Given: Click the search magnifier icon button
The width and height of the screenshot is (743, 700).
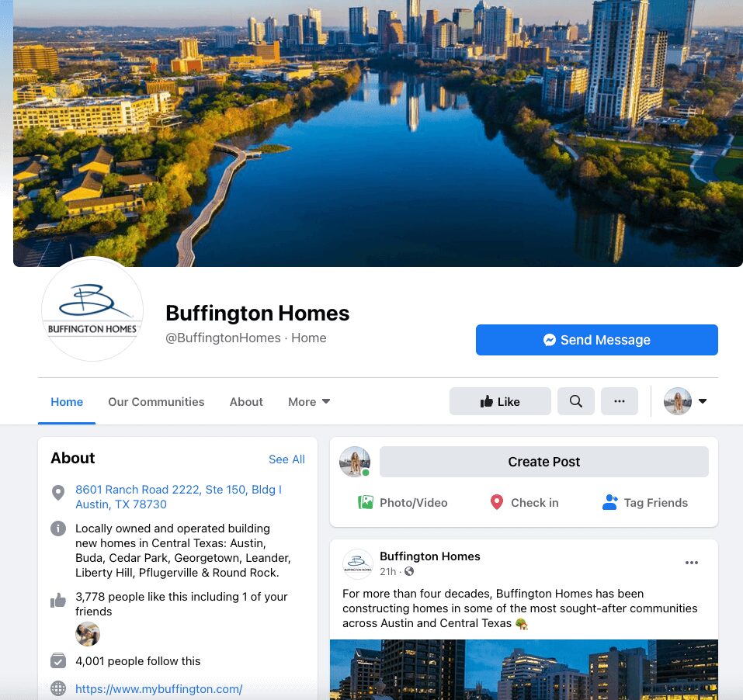Looking at the screenshot, I should (x=575, y=401).
